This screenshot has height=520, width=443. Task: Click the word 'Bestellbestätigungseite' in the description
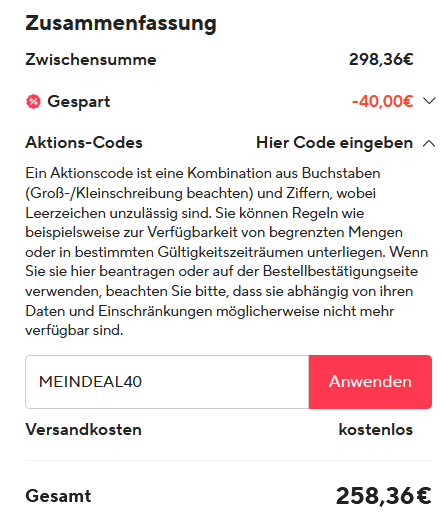[x=340, y=271]
